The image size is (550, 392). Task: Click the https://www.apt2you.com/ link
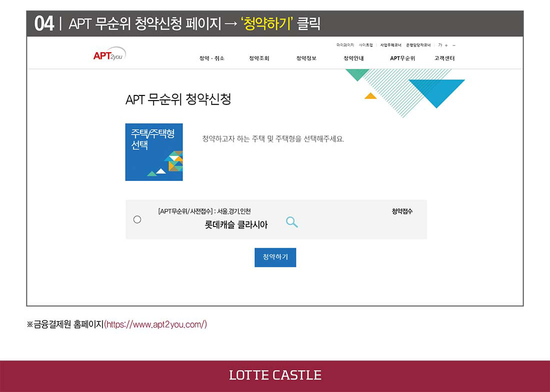click(x=155, y=324)
